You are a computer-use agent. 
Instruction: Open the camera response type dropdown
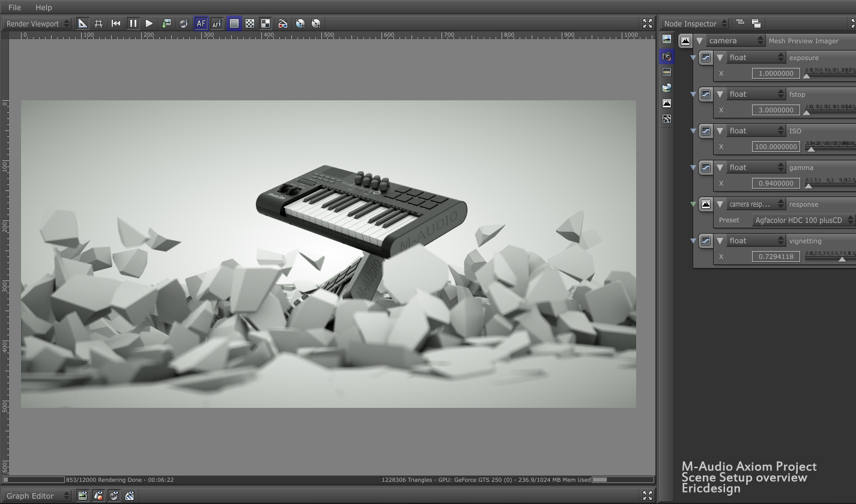click(x=756, y=204)
